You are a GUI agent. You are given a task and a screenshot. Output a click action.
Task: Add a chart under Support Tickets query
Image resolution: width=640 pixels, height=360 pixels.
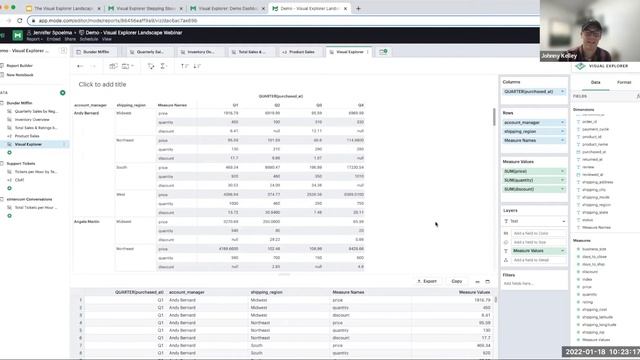9,188
